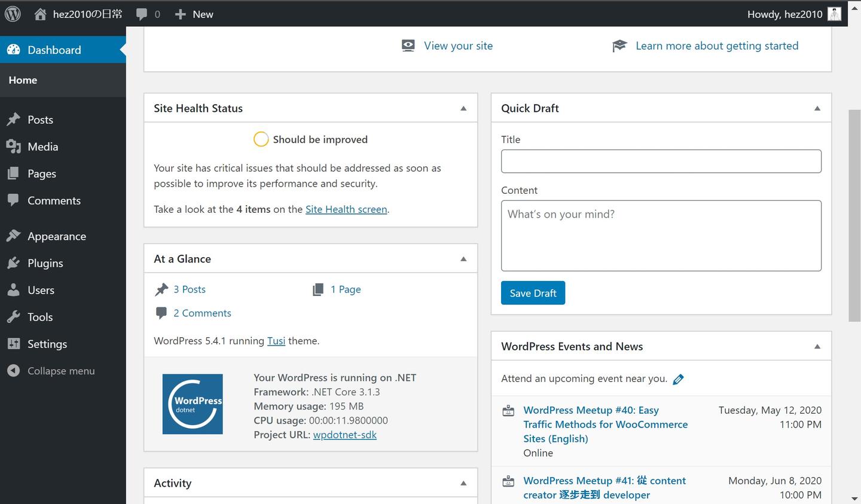Click the Collapse menu arrow icon
This screenshot has width=861, height=504.
(x=13, y=371)
